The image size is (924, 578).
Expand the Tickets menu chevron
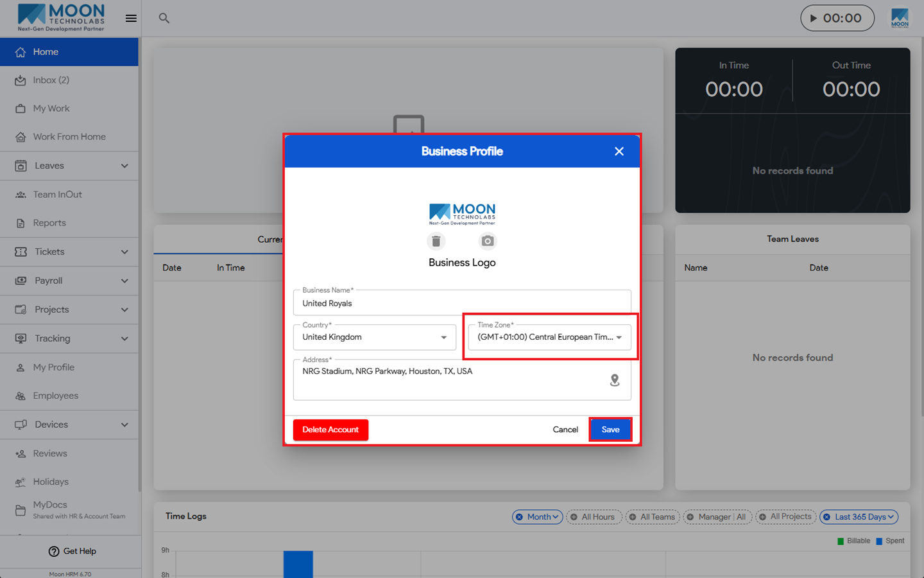[124, 252]
